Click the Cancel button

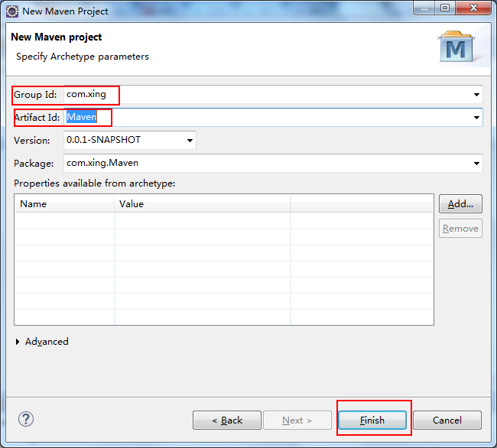447,420
